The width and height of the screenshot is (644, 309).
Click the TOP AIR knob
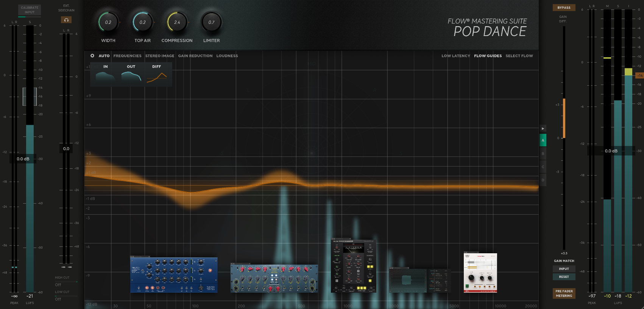(143, 22)
